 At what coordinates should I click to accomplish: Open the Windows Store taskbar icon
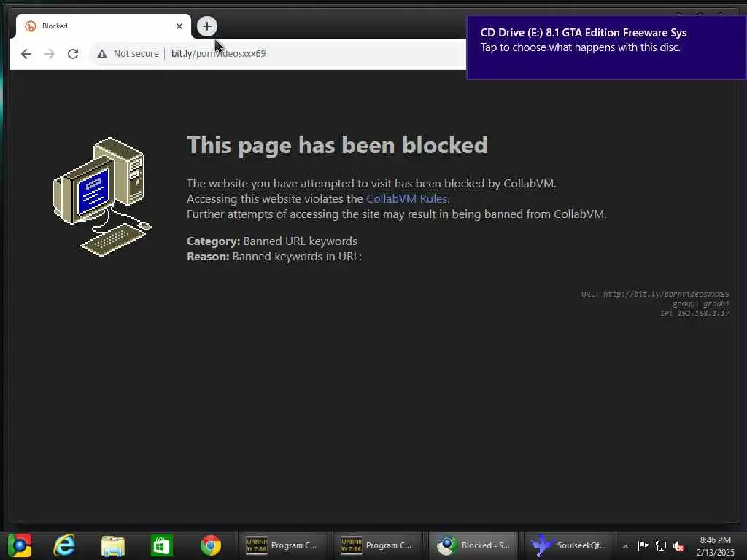(161, 545)
